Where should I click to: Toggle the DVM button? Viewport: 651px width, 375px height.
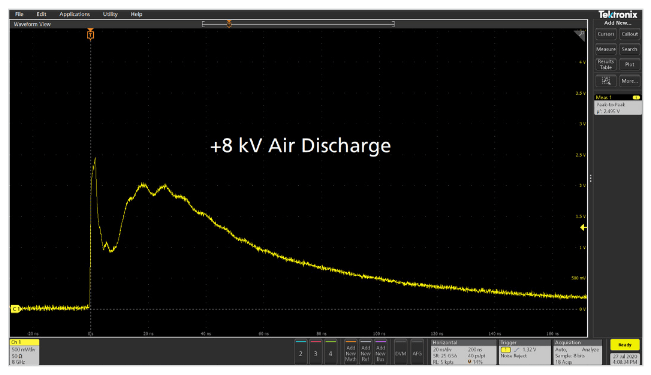coord(401,353)
